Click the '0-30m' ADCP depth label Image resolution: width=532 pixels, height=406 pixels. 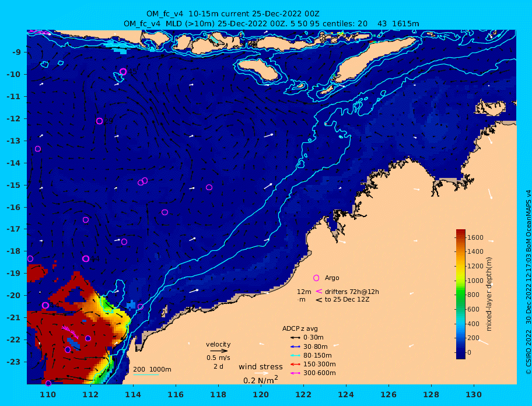pyautogui.click(x=313, y=338)
